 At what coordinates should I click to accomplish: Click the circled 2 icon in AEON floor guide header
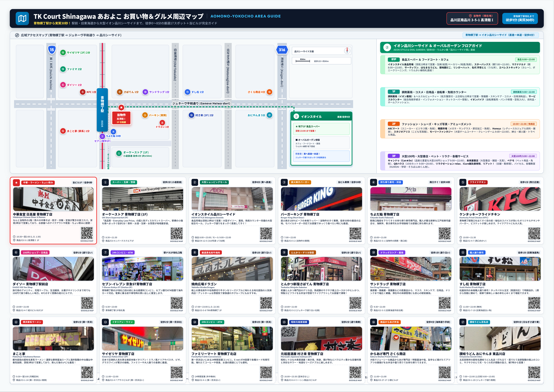coord(387,47)
